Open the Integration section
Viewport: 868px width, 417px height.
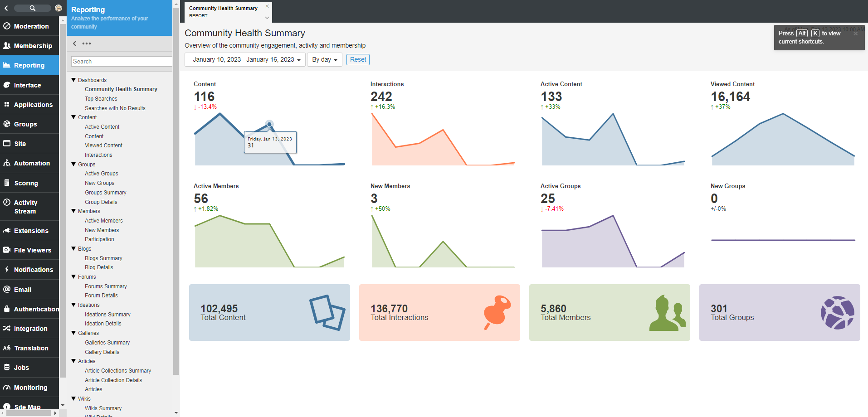point(29,329)
